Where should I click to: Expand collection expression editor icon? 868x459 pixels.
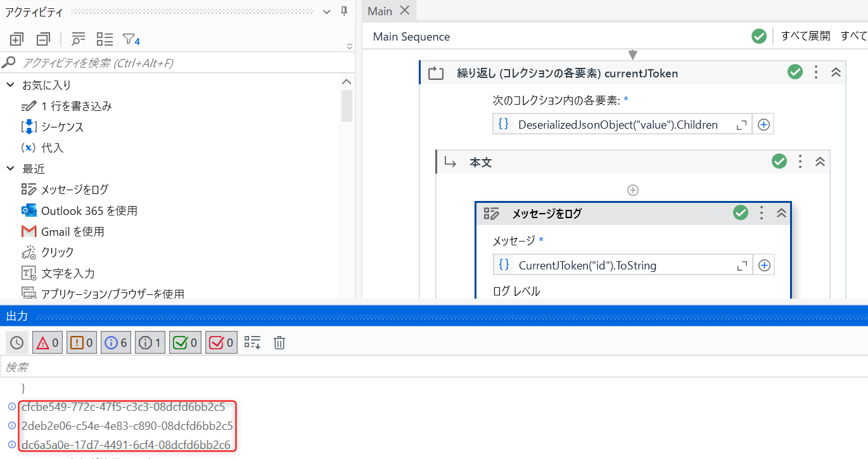point(742,125)
